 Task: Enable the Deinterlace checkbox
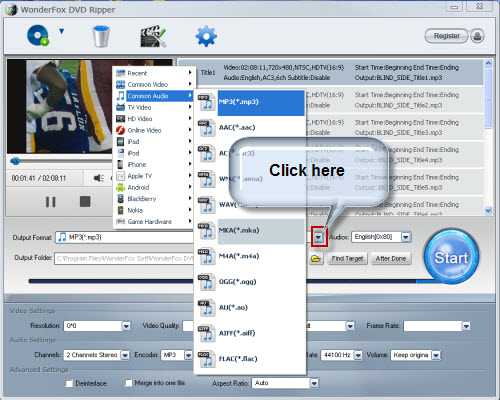pyautogui.click(x=69, y=383)
